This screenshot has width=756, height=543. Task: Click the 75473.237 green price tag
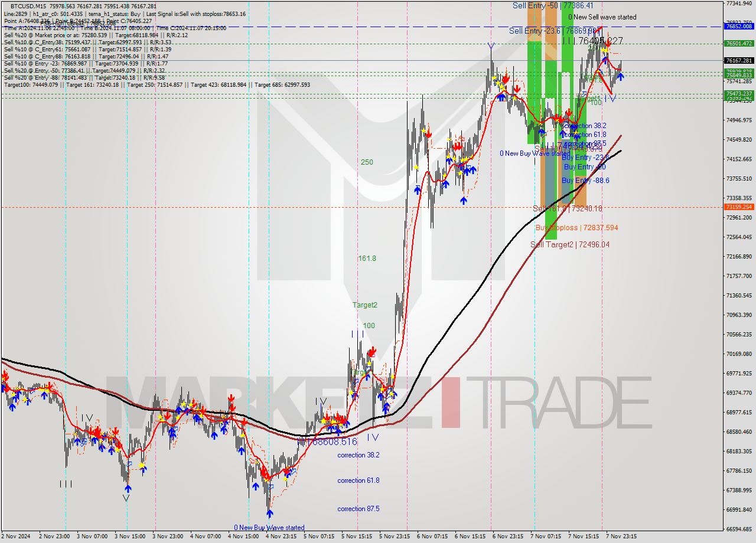(739, 94)
